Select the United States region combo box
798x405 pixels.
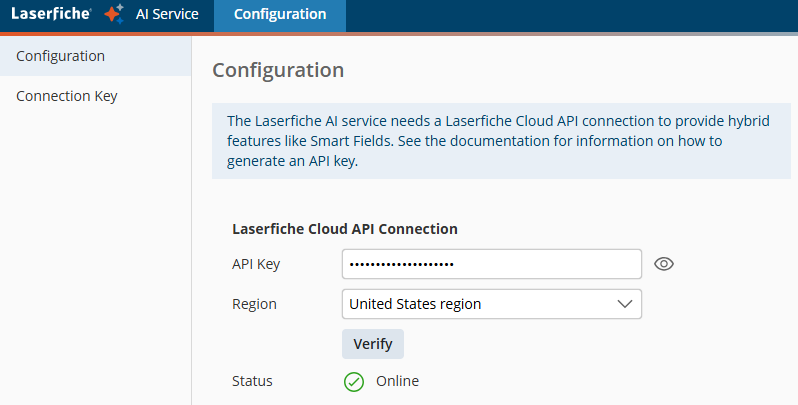(x=480, y=304)
